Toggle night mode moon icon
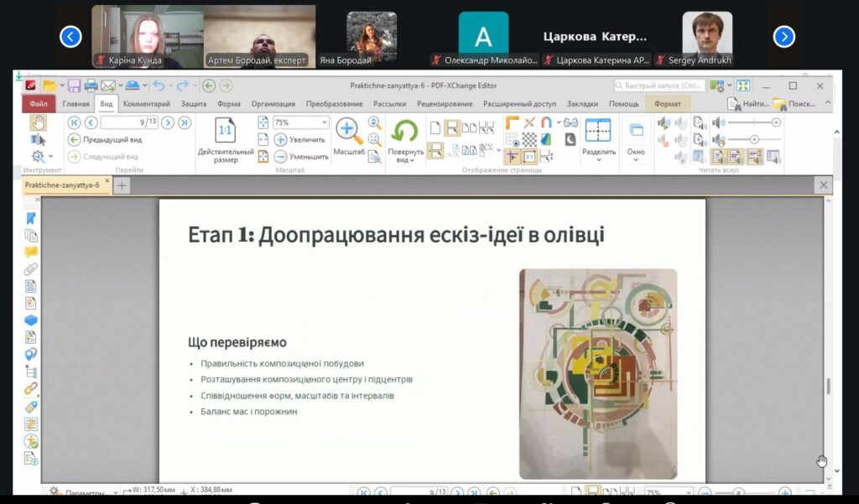This screenshot has height=504, width=859. tap(570, 139)
